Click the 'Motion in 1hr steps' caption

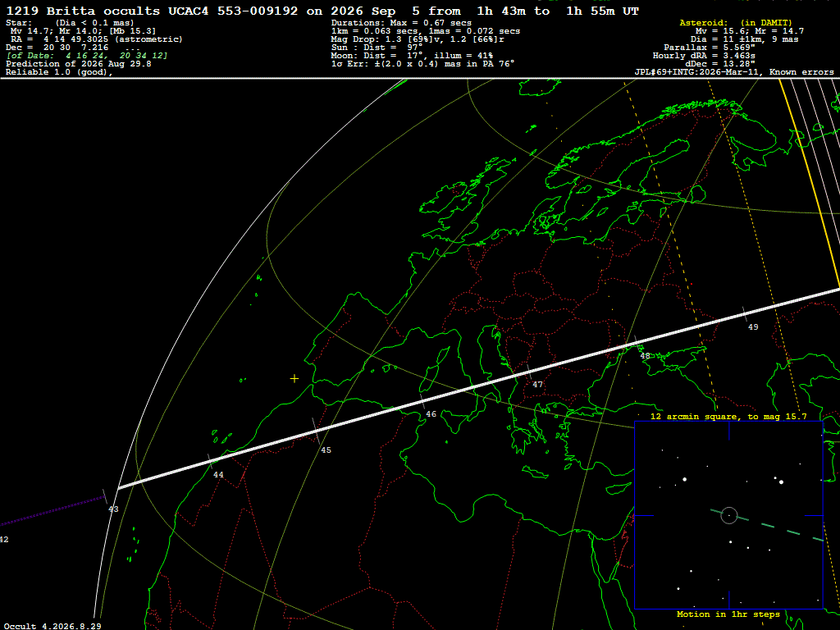[x=728, y=614]
